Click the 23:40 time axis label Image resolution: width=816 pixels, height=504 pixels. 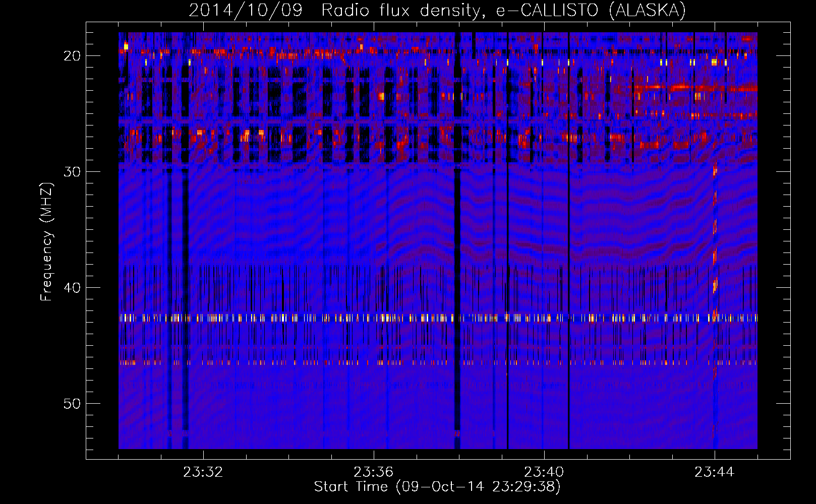click(x=544, y=472)
